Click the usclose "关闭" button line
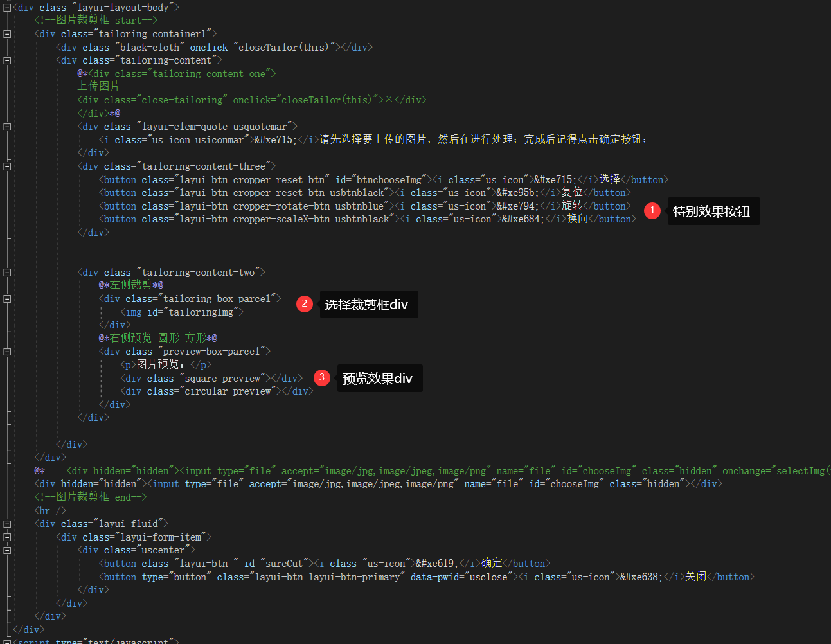831x644 pixels. [x=427, y=577]
